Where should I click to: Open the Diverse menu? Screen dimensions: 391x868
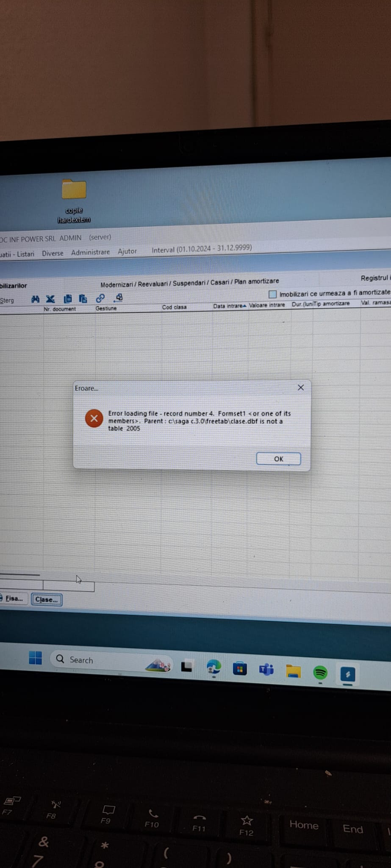[53, 253]
